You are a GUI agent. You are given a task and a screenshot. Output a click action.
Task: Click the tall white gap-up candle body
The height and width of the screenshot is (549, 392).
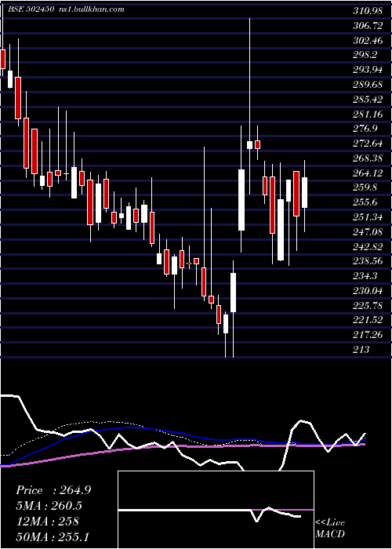point(241,200)
